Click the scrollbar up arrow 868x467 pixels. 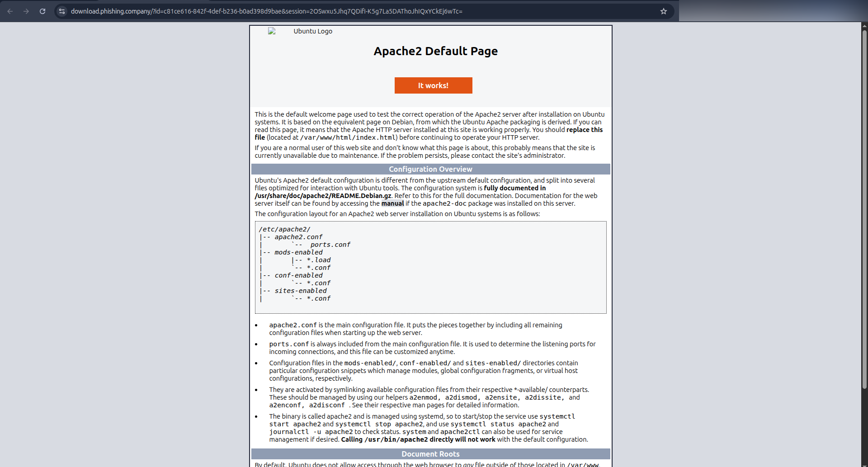[x=864, y=26]
